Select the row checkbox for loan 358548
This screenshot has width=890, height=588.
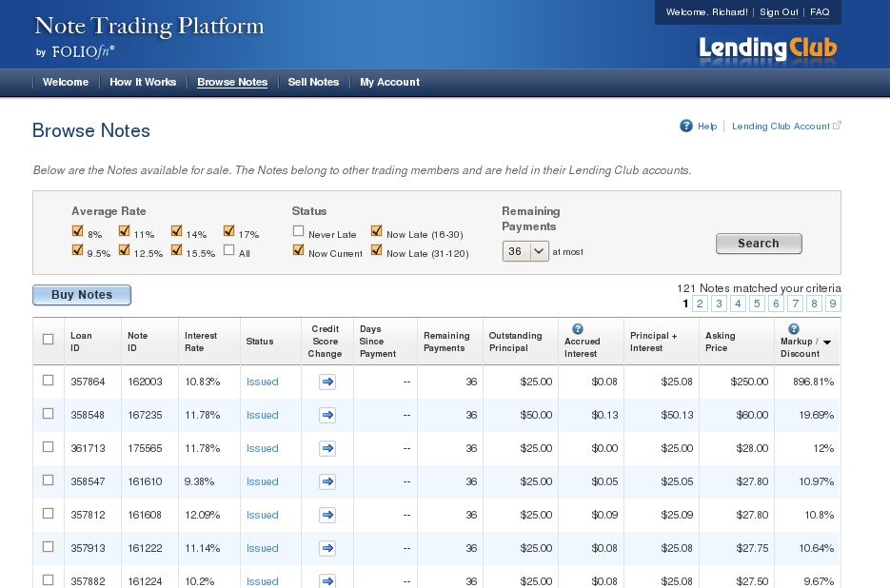pyautogui.click(x=49, y=414)
